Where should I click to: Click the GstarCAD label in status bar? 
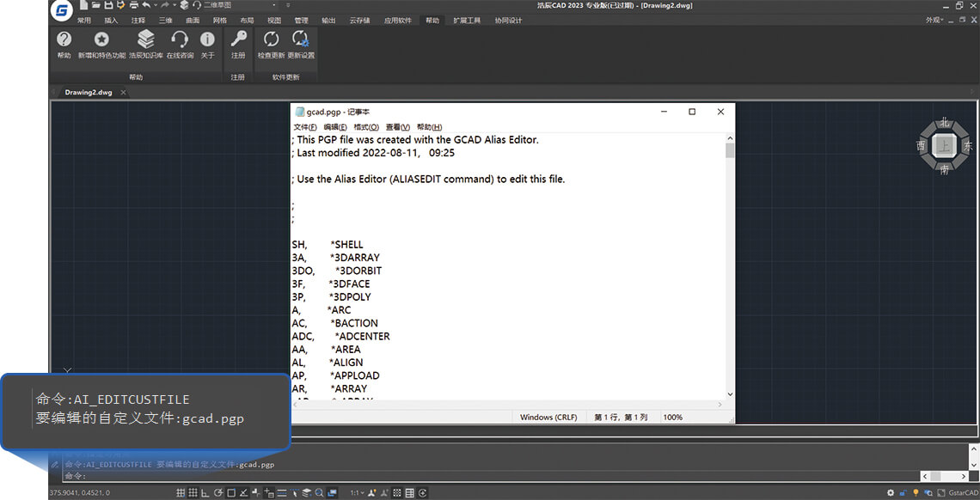963,492
